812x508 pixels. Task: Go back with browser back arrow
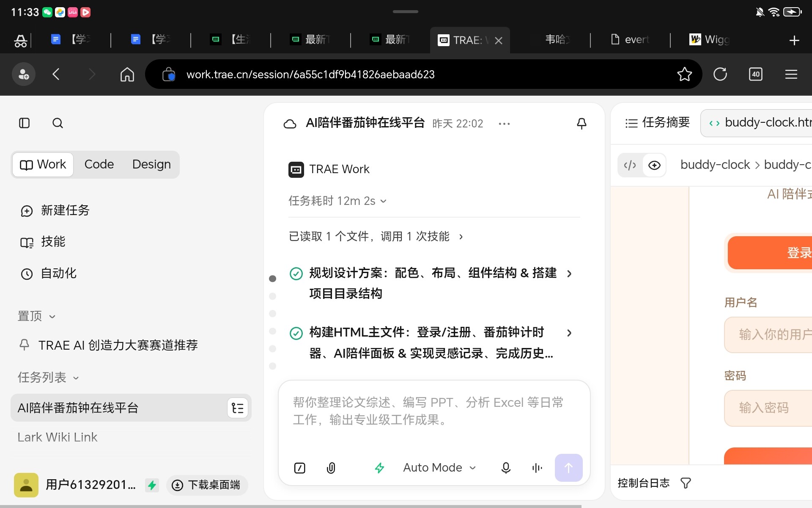56,75
